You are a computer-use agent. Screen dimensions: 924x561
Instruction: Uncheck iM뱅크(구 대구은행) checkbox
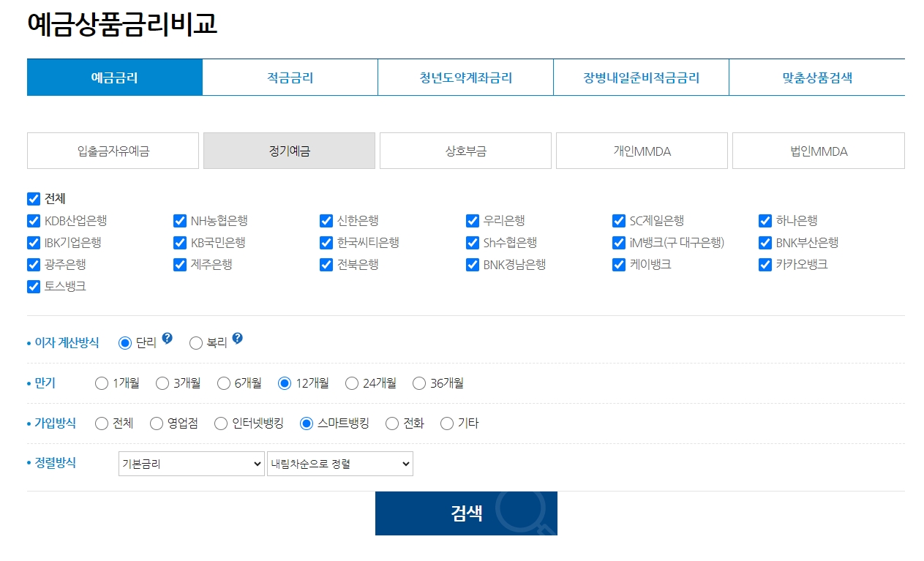(x=619, y=243)
